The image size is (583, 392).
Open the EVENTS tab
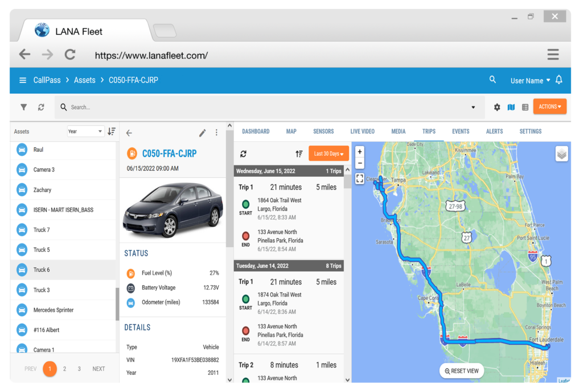tap(460, 131)
